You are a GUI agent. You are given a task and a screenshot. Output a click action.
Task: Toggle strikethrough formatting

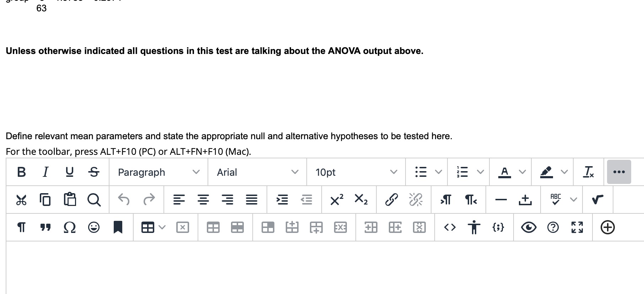point(94,172)
